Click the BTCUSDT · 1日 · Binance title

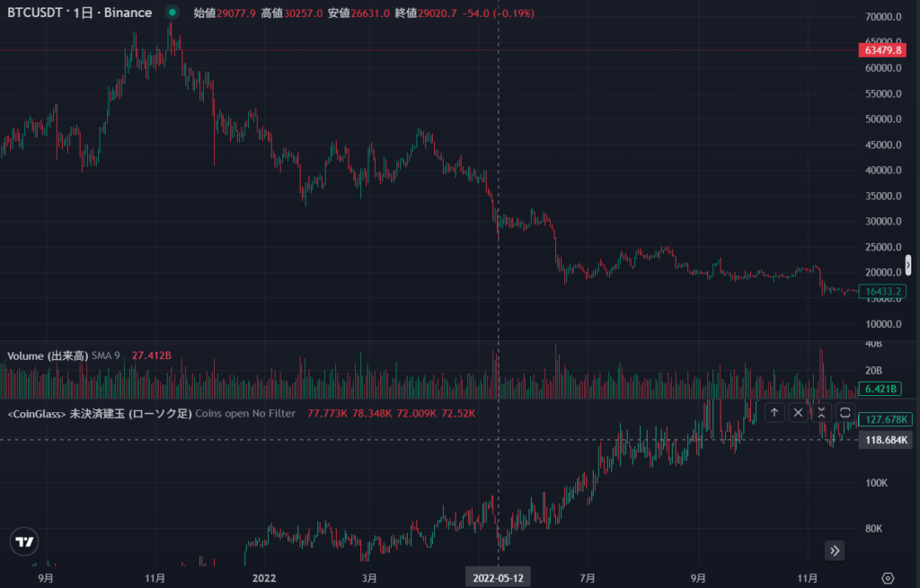coord(79,13)
